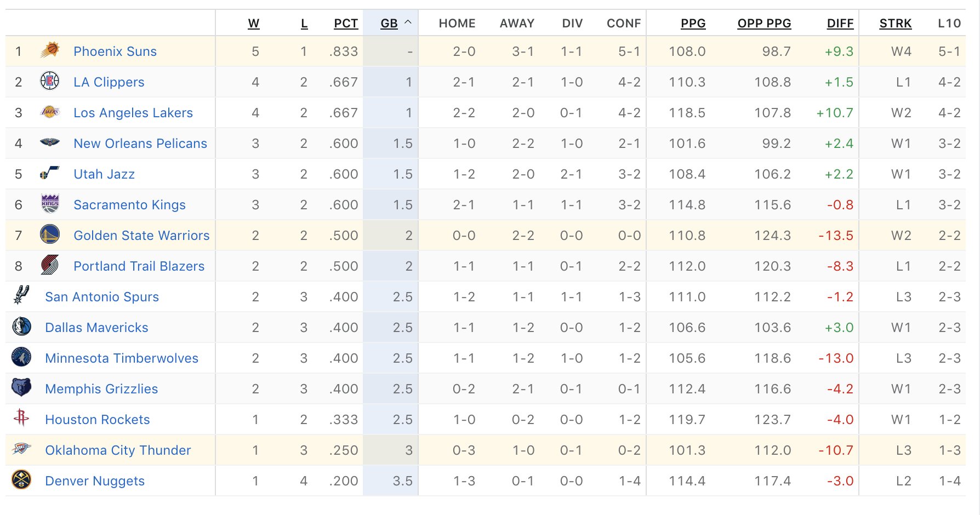
Task: Click the San Antonio Spurs logo
Action: tap(21, 295)
